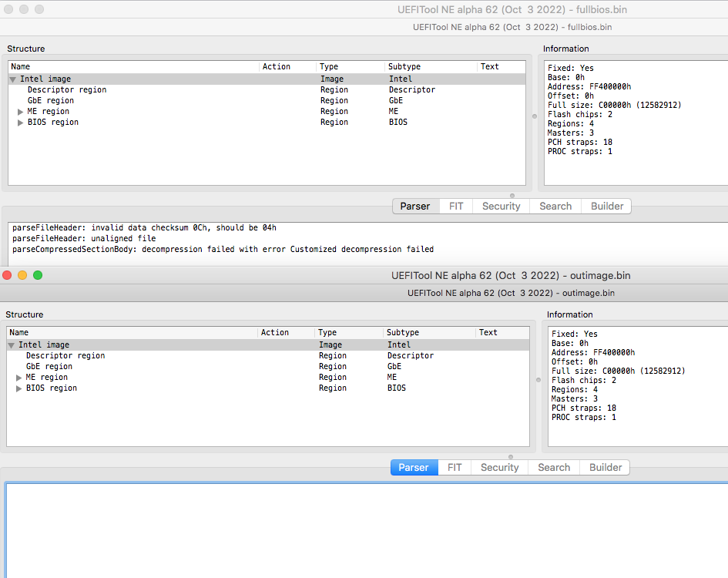Image resolution: width=728 pixels, height=578 pixels.
Task: Click horizontal splitter handle above outimage.bin tabs
Action: pyautogui.click(x=511, y=457)
